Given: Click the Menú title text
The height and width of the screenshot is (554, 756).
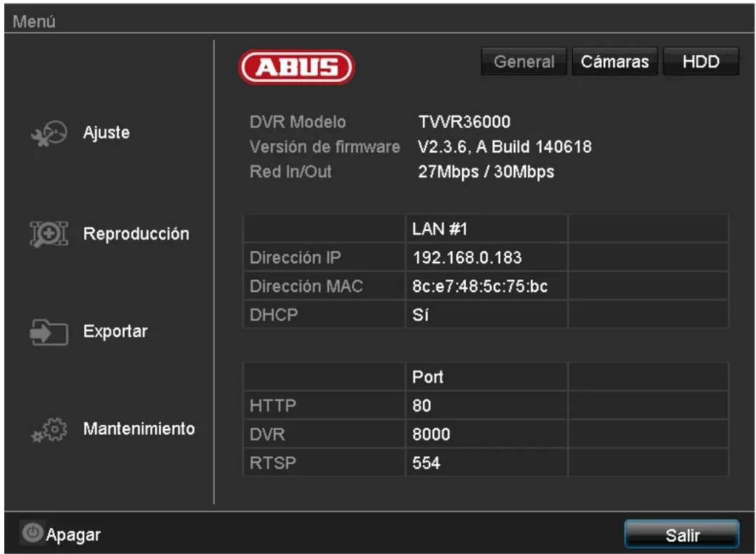Looking at the screenshot, I should click(x=34, y=21).
